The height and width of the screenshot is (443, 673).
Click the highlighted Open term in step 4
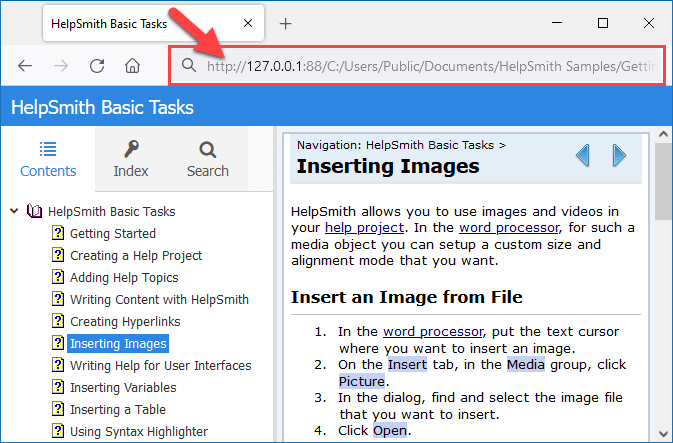click(x=390, y=431)
